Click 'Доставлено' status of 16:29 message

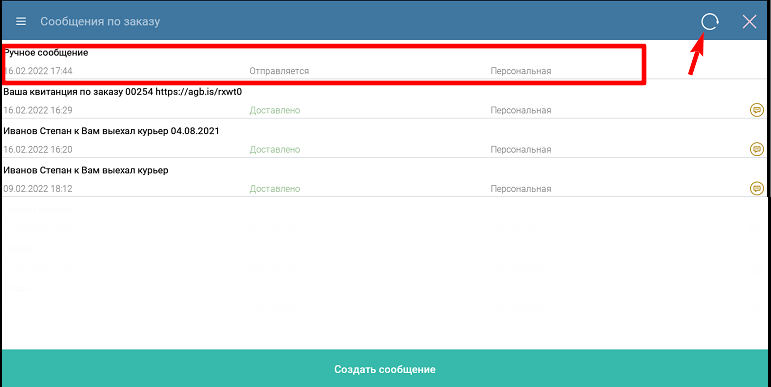[274, 110]
